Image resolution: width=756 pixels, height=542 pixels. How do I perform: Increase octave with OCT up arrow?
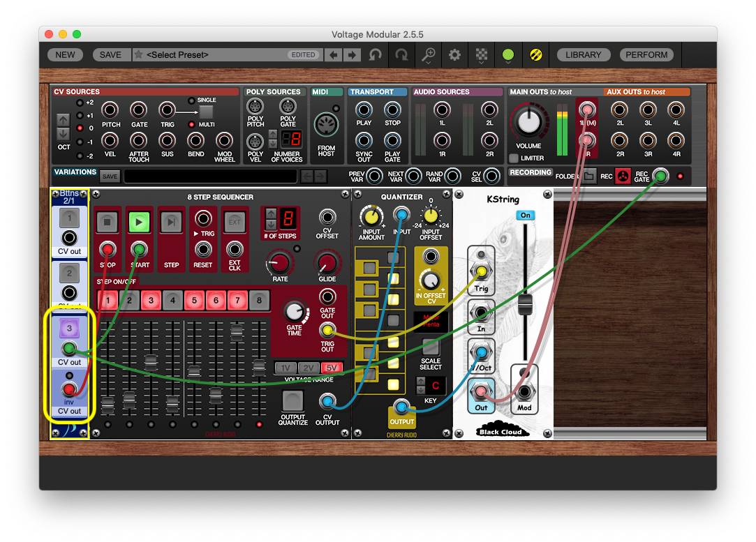(63, 119)
